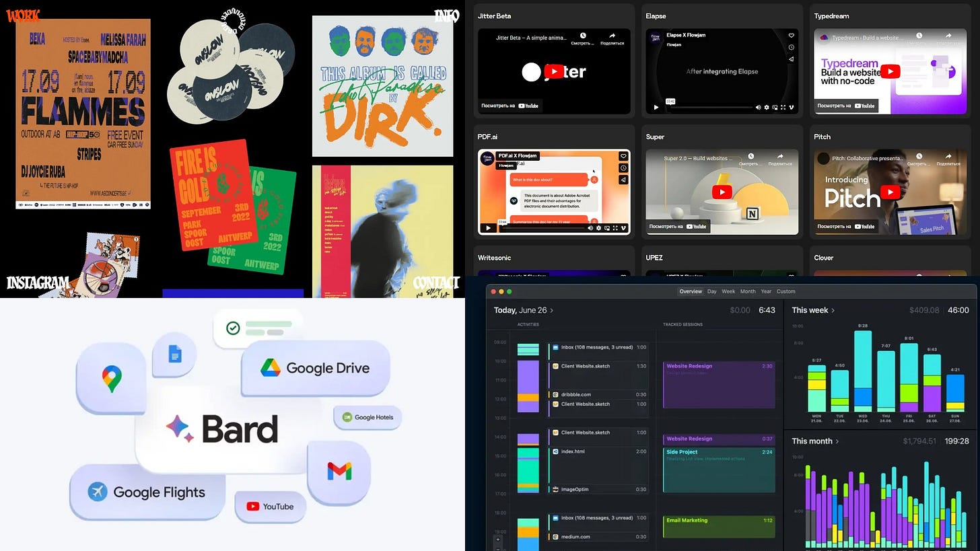
Task: Open Pitch video on YouTube button
Action: pos(846,227)
